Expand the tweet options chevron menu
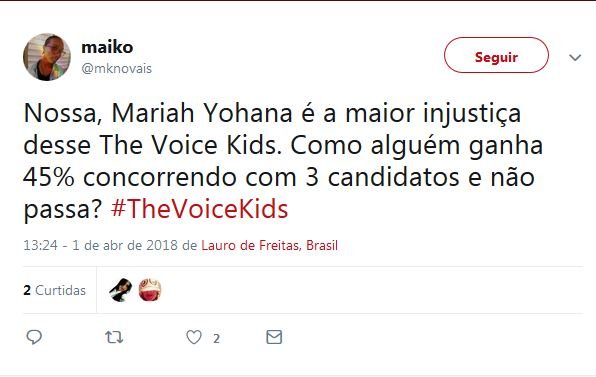 575,57
